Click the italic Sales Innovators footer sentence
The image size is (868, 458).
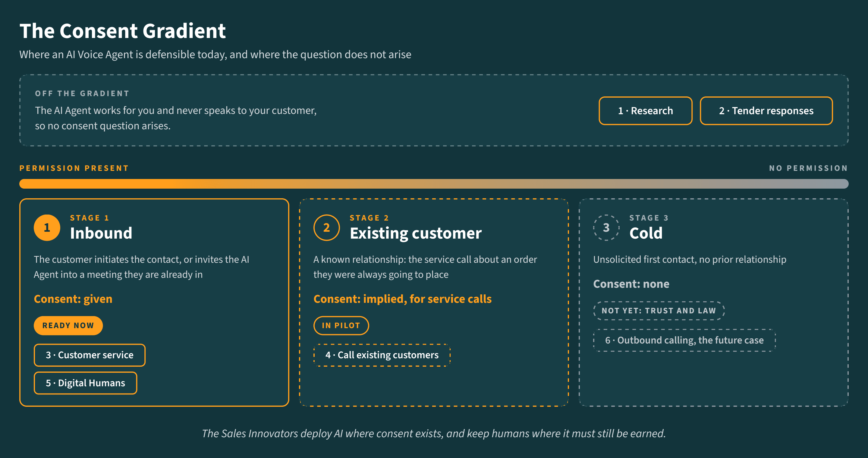point(434,433)
